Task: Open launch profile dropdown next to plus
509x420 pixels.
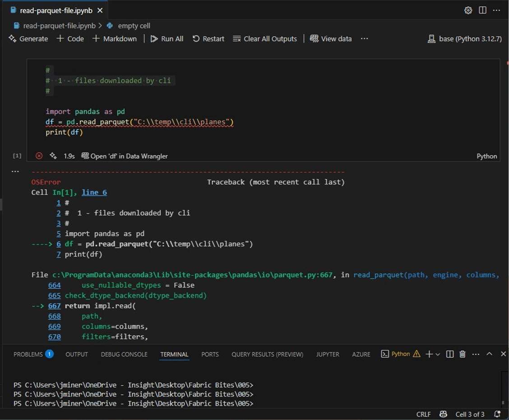Action: (x=438, y=355)
